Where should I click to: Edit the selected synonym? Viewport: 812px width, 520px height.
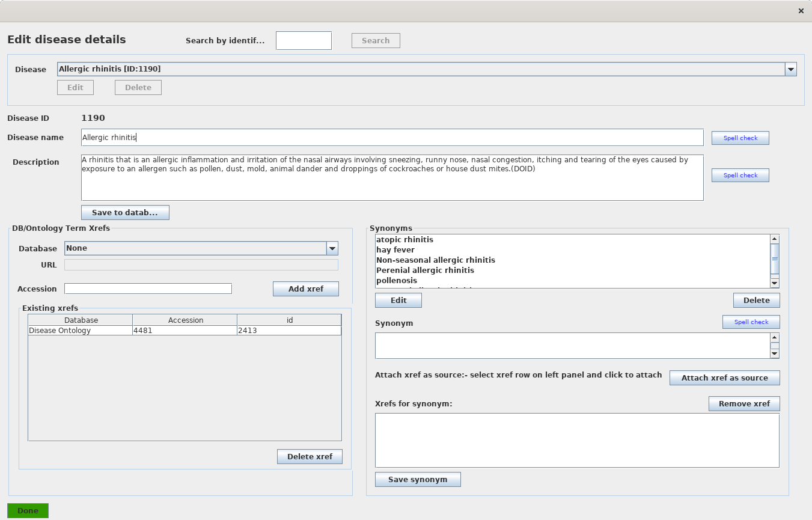tap(398, 301)
